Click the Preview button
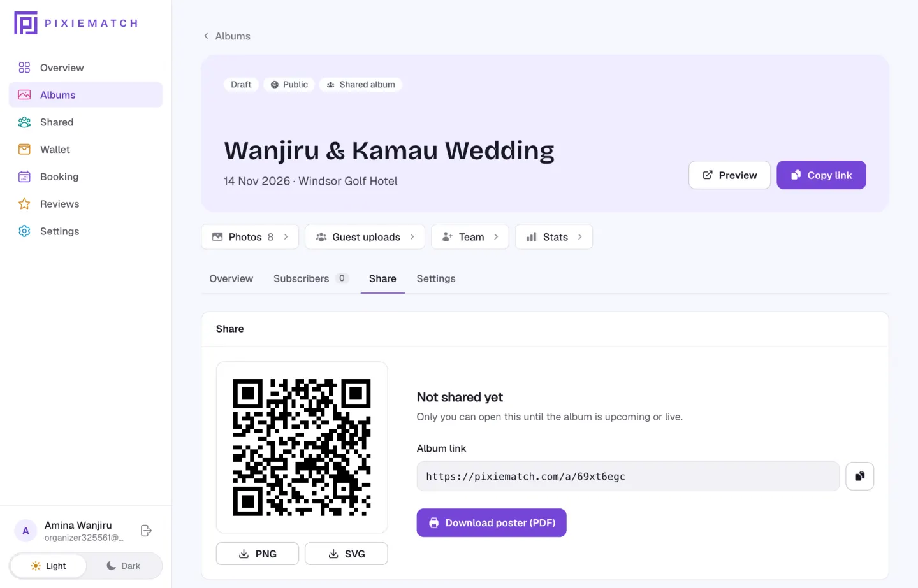This screenshot has height=588, width=918. pos(729,175)
